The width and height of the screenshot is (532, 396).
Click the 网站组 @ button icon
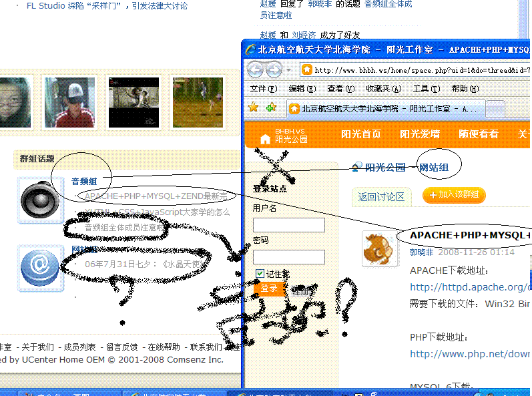tap(40, 268)
